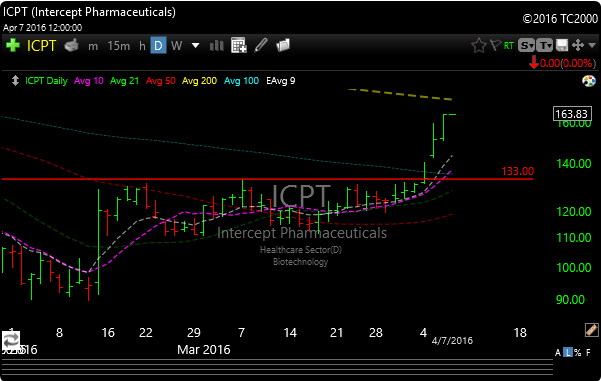
Task: Click the four-arrow move chart icon
Action: pyautogui.click(x=578, y=45)
